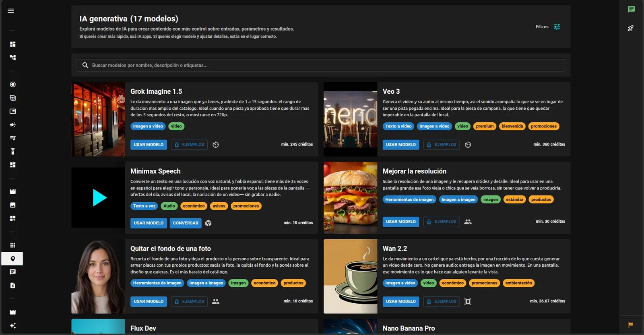Select the Texto a video tag on Veo 3

[x=398, y=126]
